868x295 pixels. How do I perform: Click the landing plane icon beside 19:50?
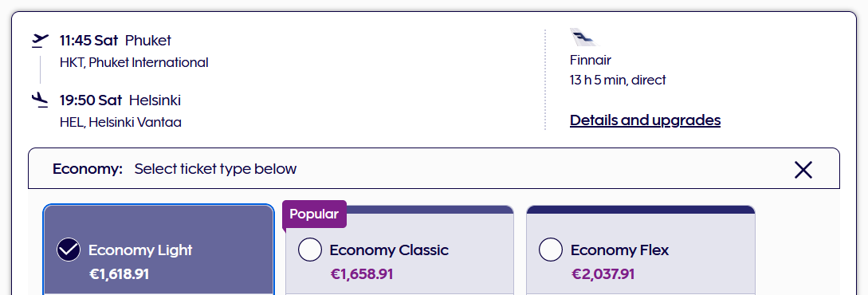[x=40, y=100]
